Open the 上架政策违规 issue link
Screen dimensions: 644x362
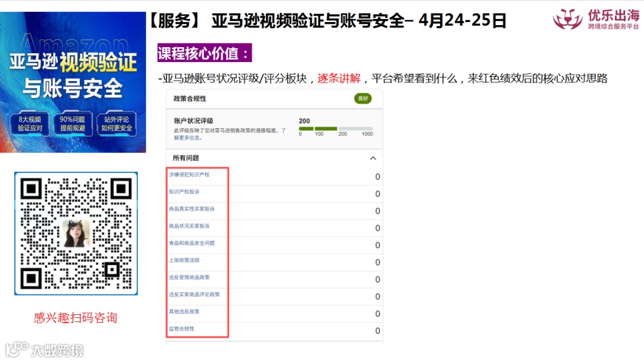coord(184,260)
